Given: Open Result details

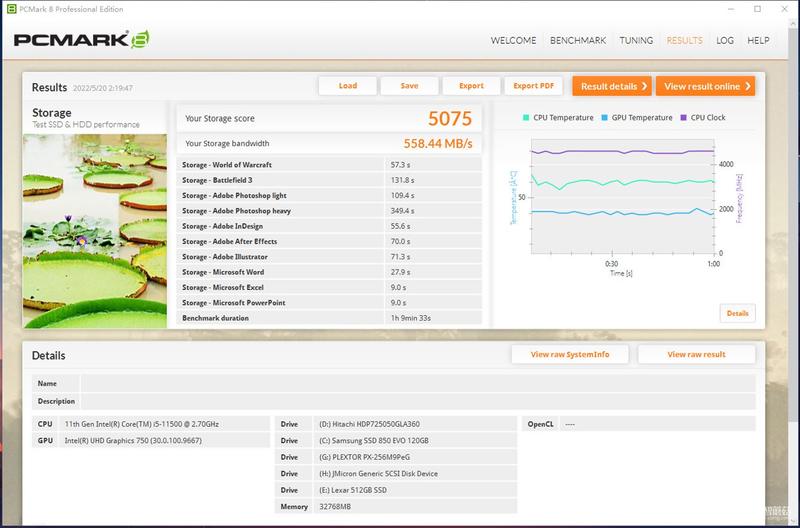Looking at the screenshot, I should (x=612, y=86).
